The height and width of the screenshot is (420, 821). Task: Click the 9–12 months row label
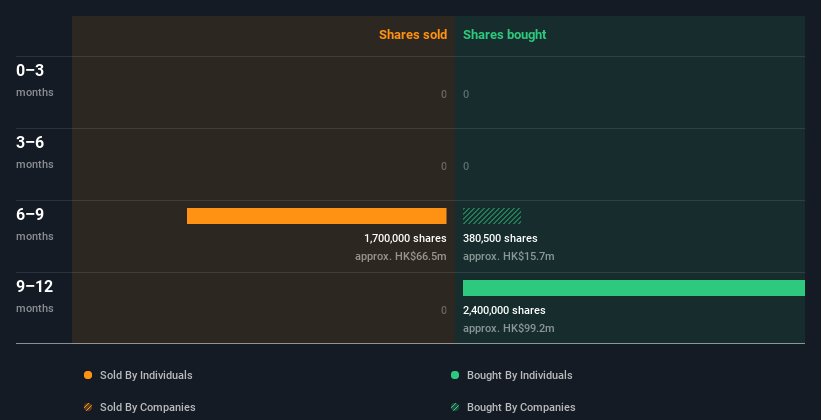tap(35, 296)
